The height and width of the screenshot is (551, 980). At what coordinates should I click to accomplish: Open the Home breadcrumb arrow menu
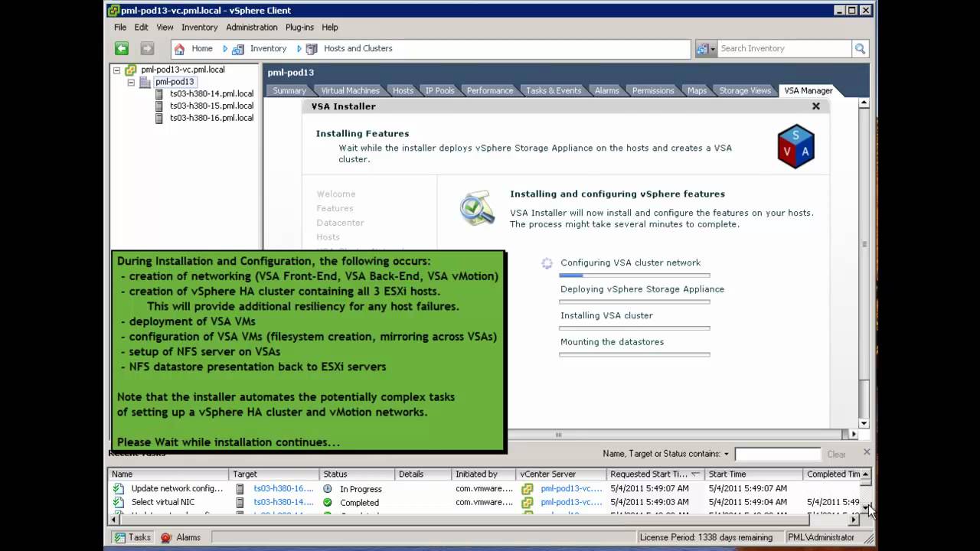[225, 48]
